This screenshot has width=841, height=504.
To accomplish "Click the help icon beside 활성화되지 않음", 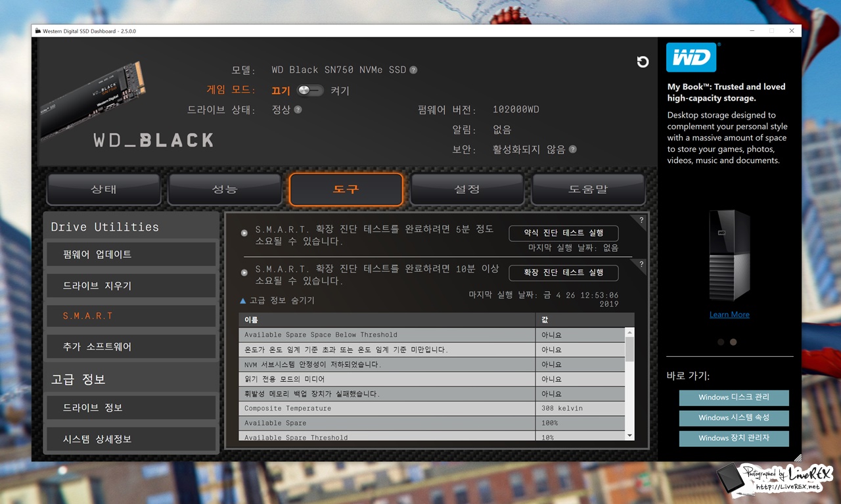I will point(572,149).
